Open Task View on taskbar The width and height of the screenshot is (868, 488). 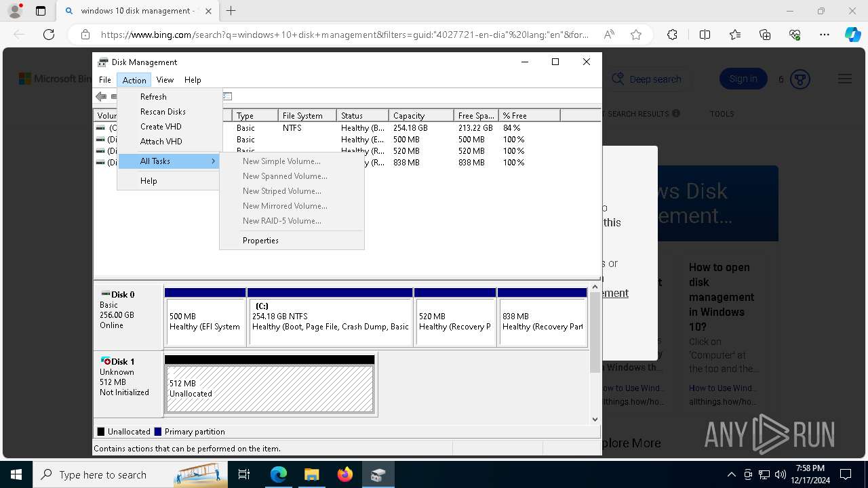point(244,474)
